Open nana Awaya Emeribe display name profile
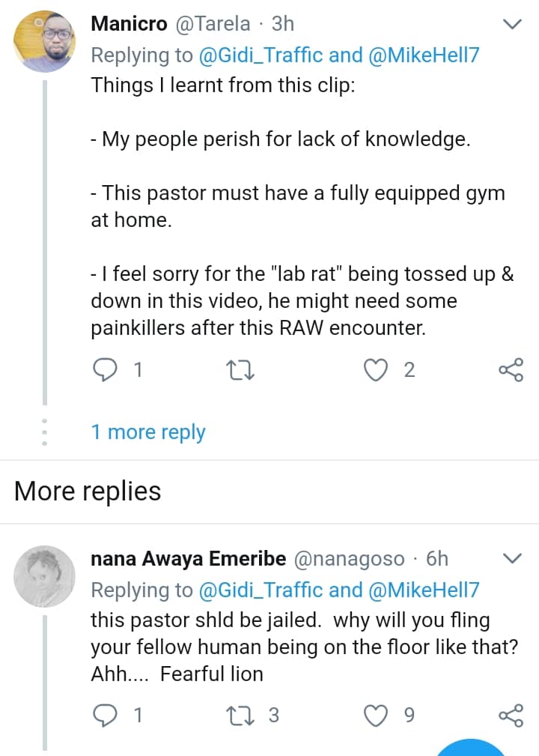 (x=188, y=559)
